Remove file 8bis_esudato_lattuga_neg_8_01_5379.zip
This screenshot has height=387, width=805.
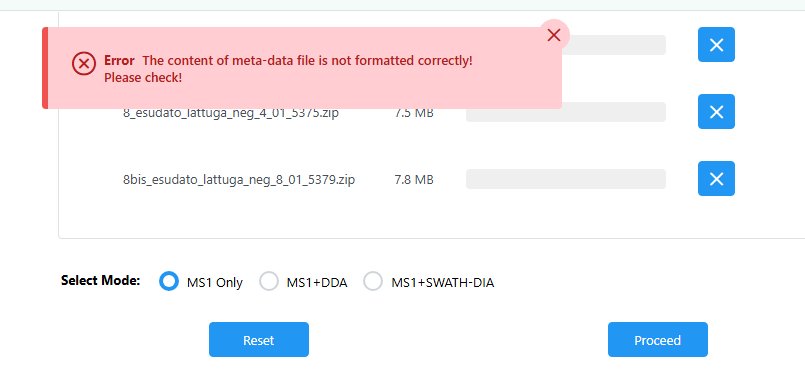(716, 179)
